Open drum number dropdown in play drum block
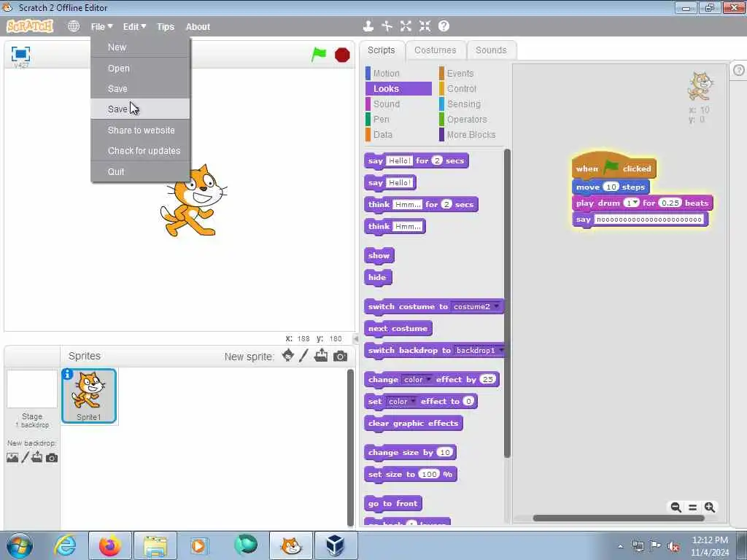 point(632,203)
